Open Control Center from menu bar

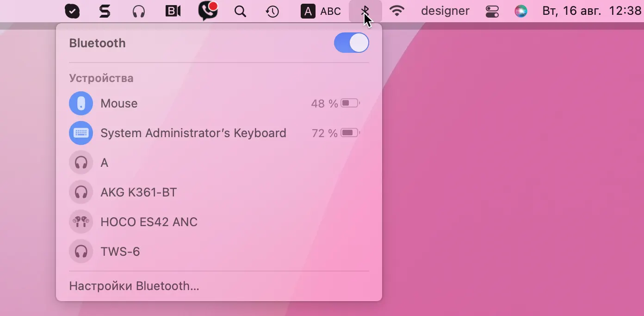[x=492, y=11]
